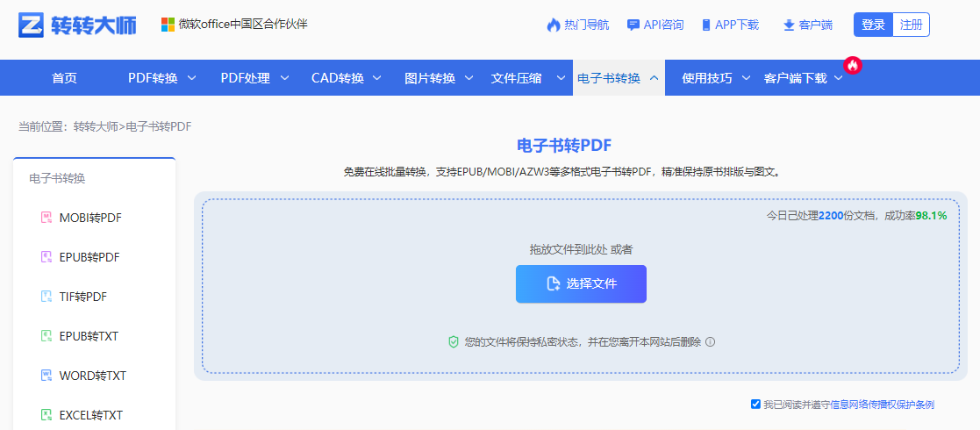This screenshot has width=980, height=430.
Task: Click 转转大师 in the breadcrumb
Action: pos(96,127)
